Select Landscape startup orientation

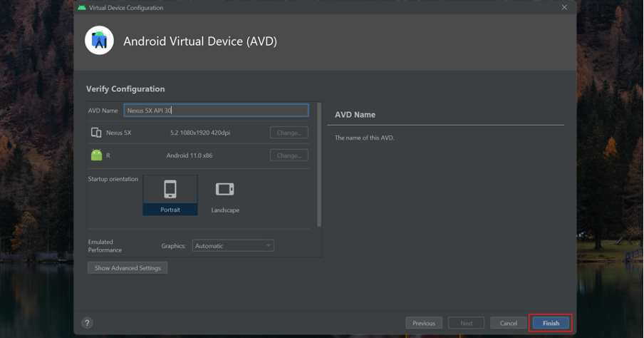click(x=225, y=198)
